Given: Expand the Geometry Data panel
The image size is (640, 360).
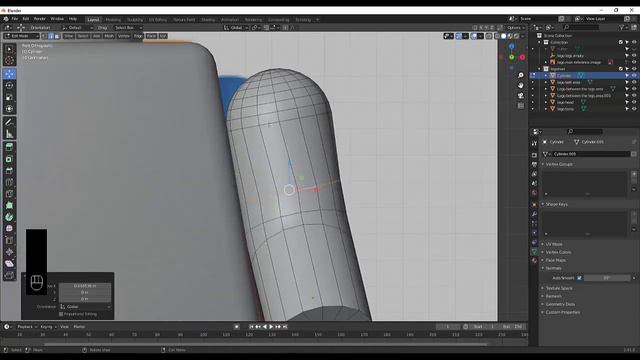Looking at the screenshot, I should pos(560,304).
